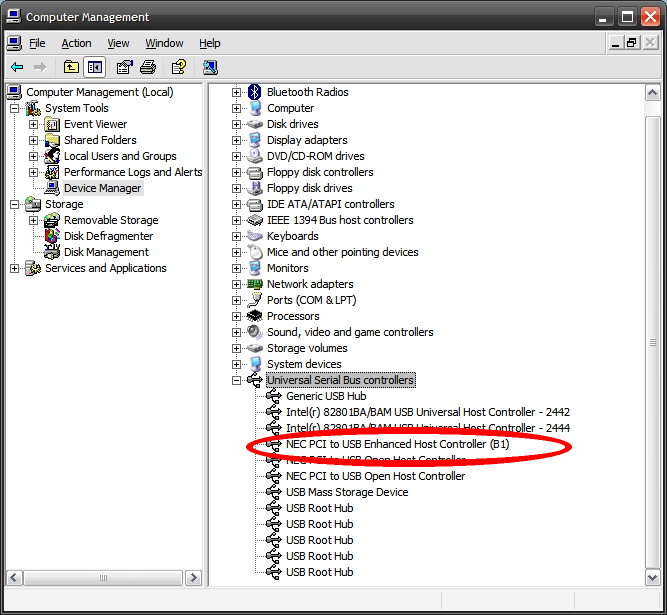
Task: Click the Help toolbar icon
Action: pos(178,67)
